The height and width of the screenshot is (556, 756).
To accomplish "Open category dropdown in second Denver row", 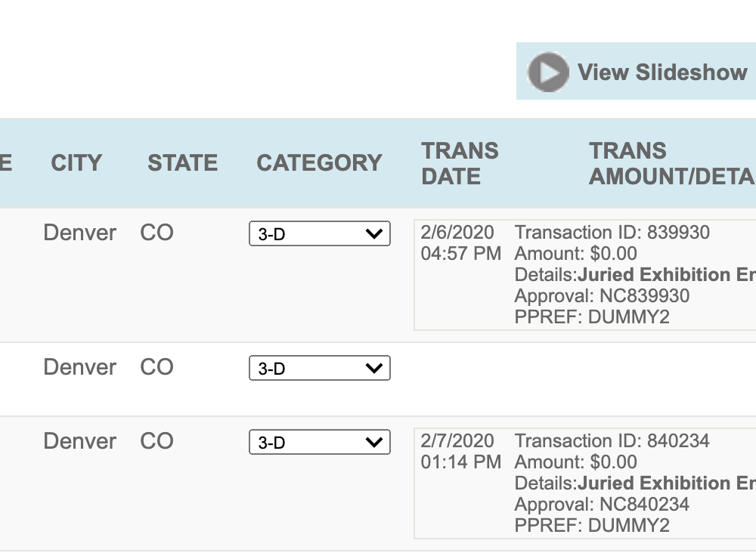I will pyautogui.click(x=320, y=368).
